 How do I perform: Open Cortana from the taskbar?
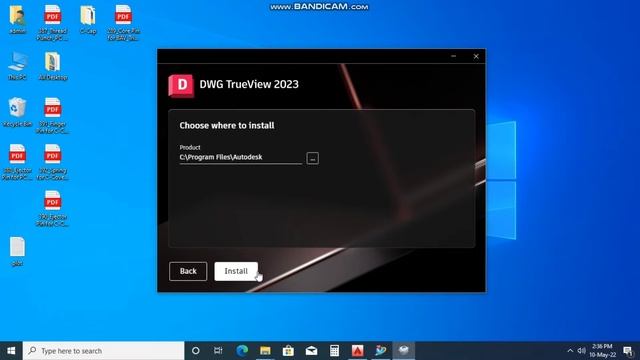click(x=196, y=351)
